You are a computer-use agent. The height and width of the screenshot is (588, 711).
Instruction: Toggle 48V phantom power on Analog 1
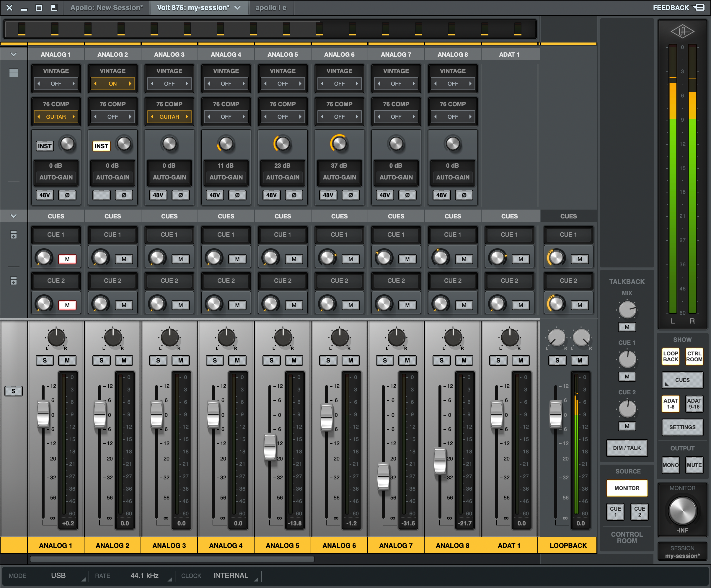click(x=44, y=195)
